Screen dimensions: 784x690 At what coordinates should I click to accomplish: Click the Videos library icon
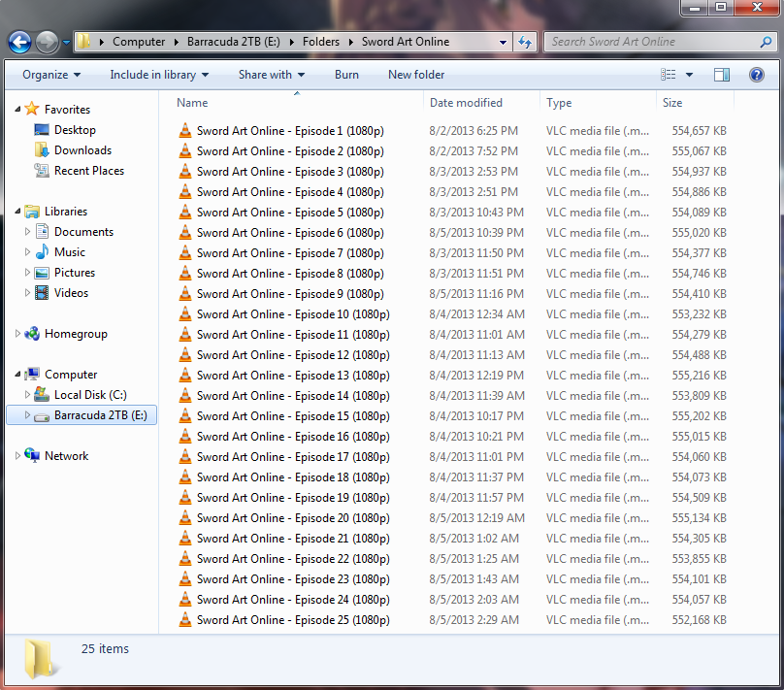coord(42,292)
